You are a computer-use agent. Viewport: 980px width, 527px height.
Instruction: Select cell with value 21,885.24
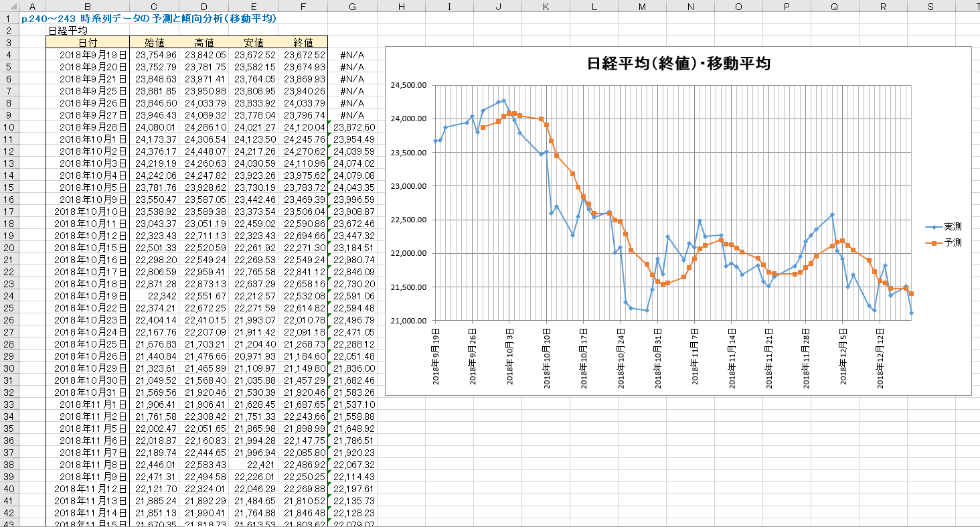point(154,500)
